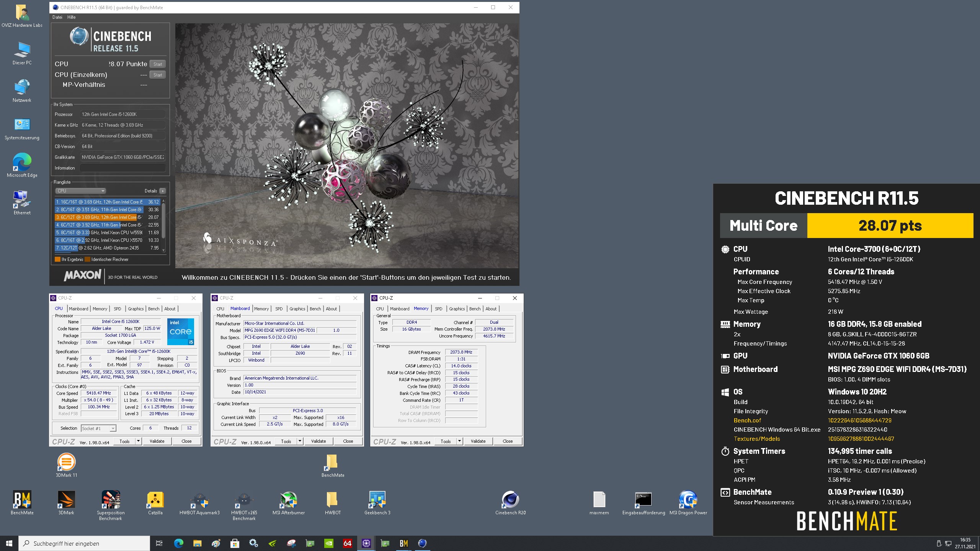Launch the Catzilla shortcut
Screen dimensions: 980x551
point(155,502)
